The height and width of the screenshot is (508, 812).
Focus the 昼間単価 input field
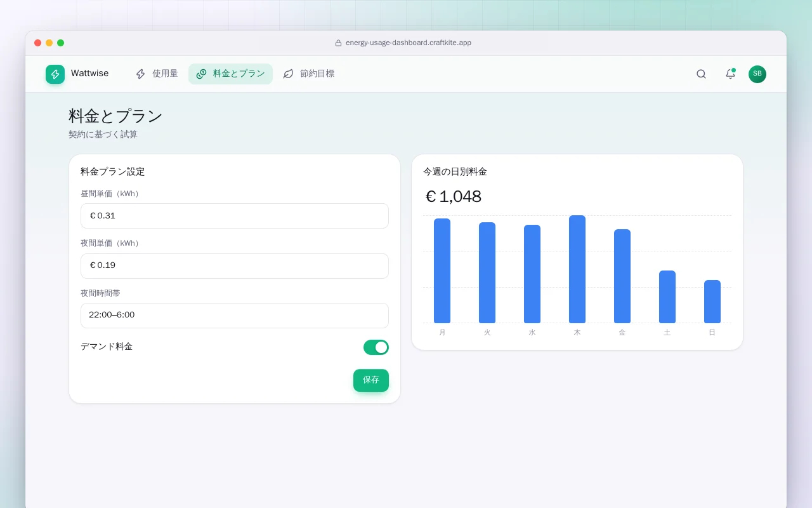point(235,216)
